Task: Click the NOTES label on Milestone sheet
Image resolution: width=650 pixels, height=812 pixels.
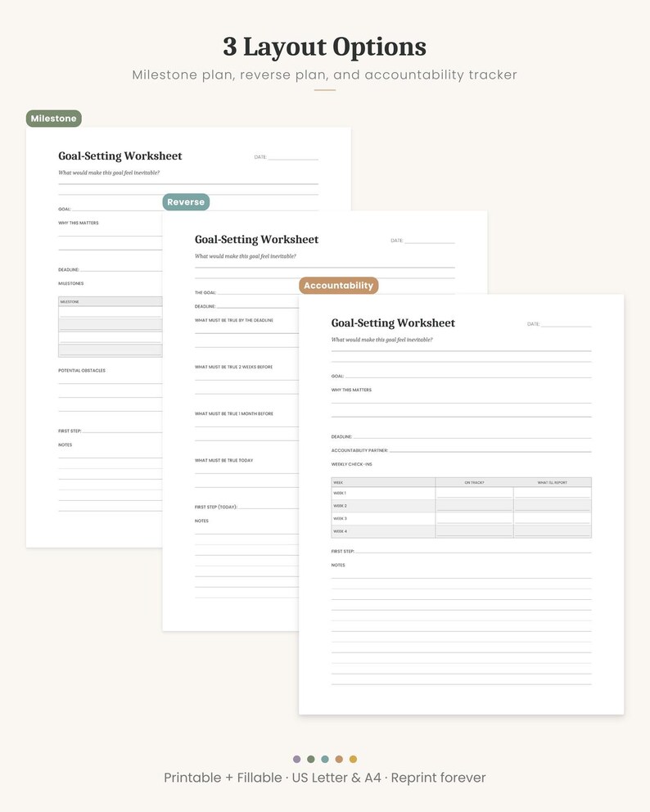Action: [65, 444]
